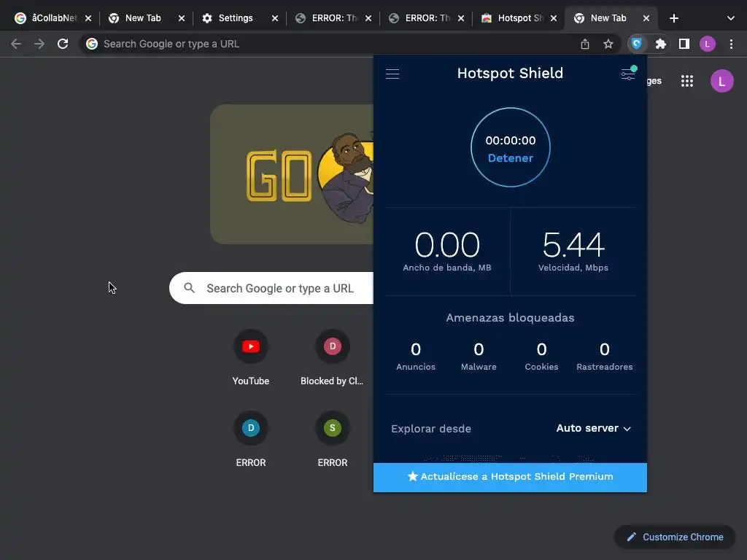Reload the current page
Image resolution: width=747 pixels, height=560 pixels.
click(63, 44)
